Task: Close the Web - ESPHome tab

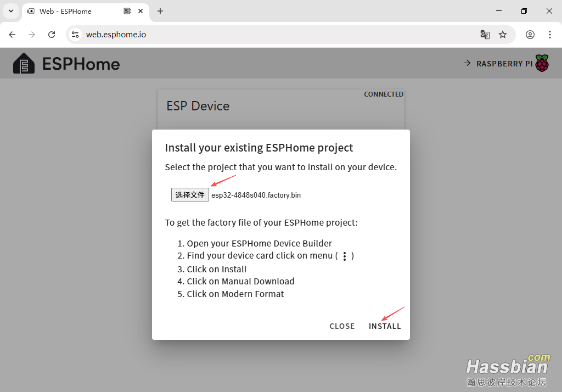Action: point(141,11)
